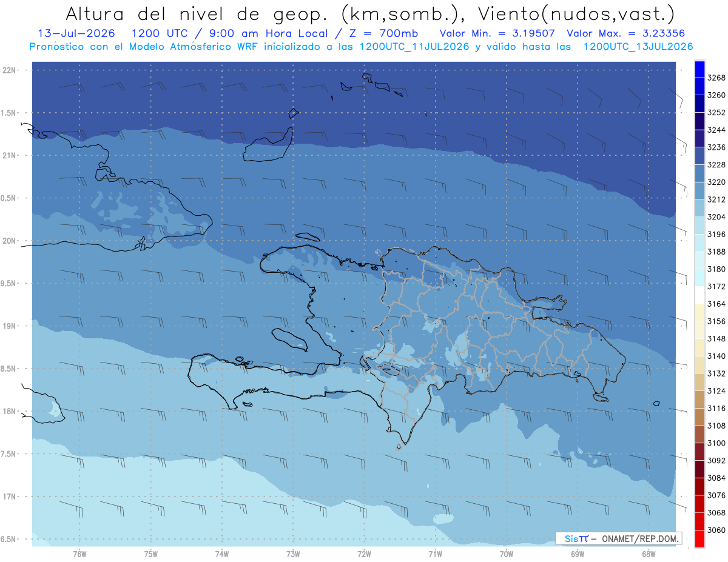This screenshot has height=562, width=728.
Task: Pick the bright blue swatch above 3268
Action: [x=699, y=69]
